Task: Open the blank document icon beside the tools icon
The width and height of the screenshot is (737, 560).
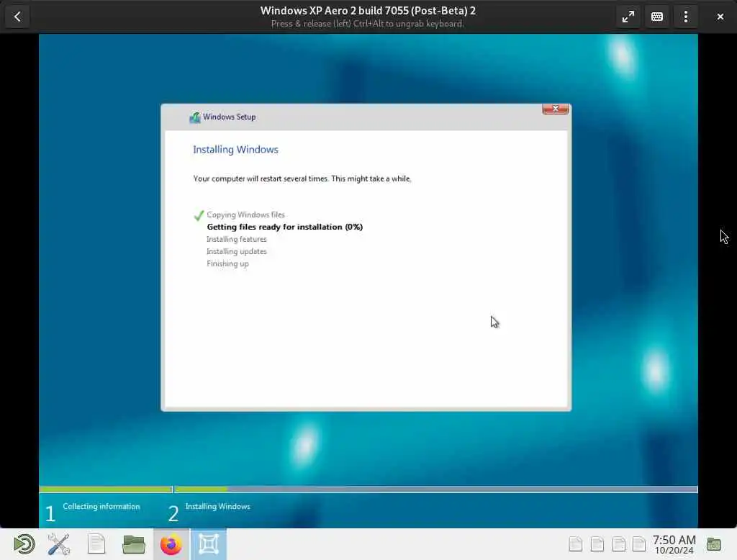Action: [x=96, y=544]
